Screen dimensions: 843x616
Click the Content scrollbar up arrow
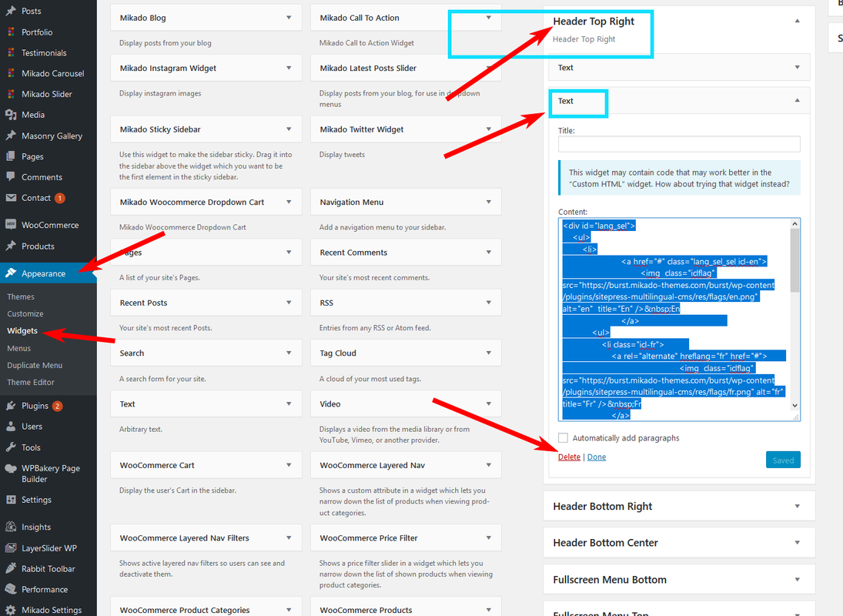794,223
